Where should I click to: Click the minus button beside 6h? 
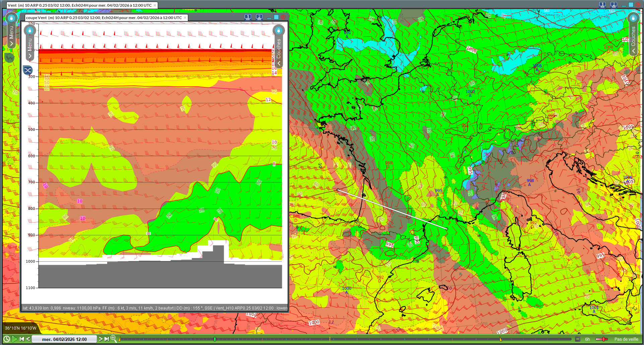578,339
